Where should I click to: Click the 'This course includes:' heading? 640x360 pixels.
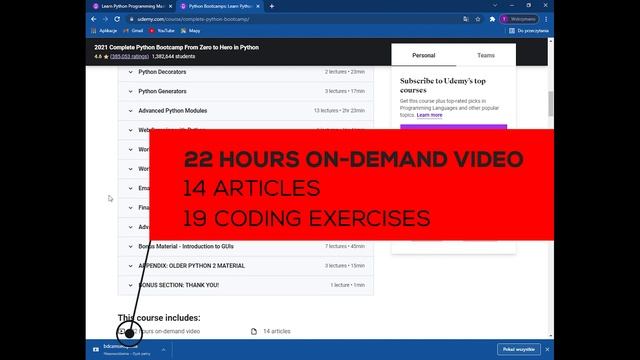[159, 318]
